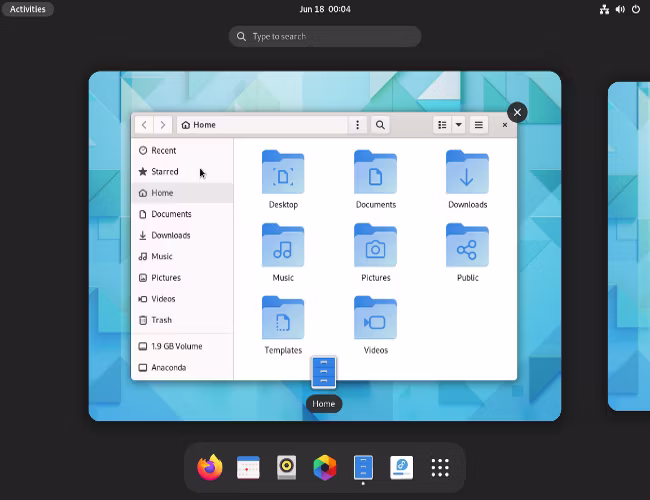Select Anaconda in the sidebar
Image resolution: width=650 pixels, height=500 pixels.
(x=182, y=367)
